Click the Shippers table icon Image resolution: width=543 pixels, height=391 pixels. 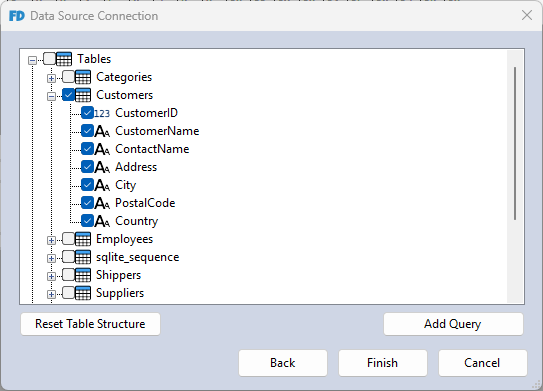click(83, 275)
